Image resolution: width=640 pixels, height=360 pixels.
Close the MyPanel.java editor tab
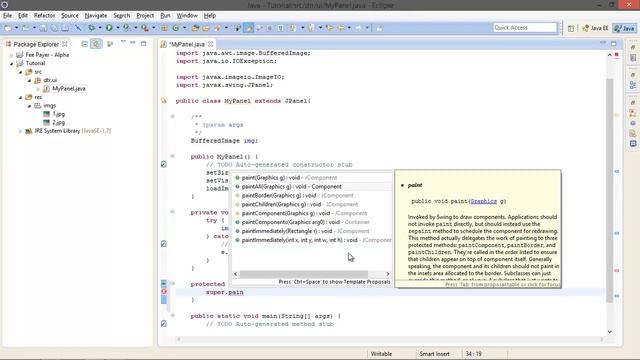[x=211, y=44]
